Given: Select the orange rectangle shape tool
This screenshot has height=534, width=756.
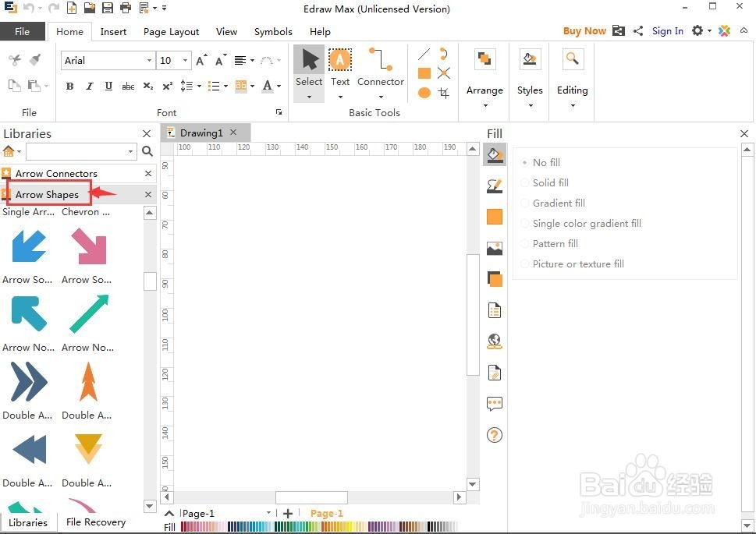Looking at the screenshot, I should pos(424,72).
